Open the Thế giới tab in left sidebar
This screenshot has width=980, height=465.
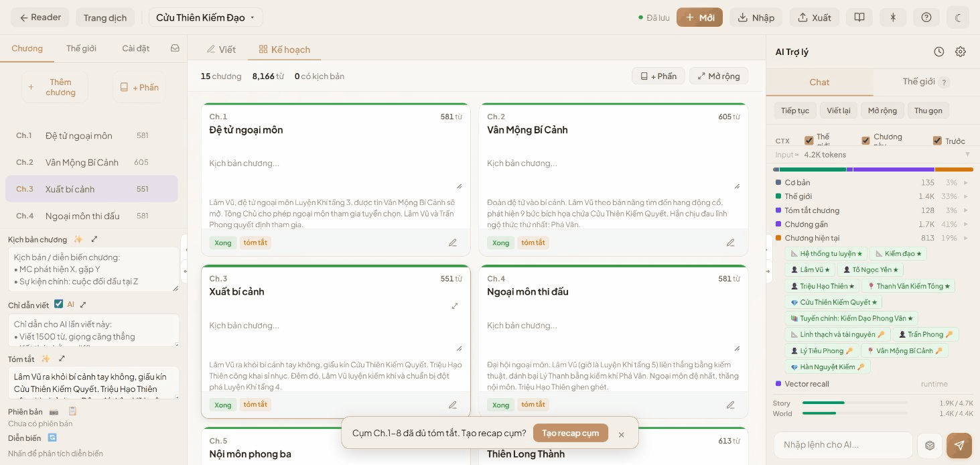pyautogui.click(x=81, y=48)
